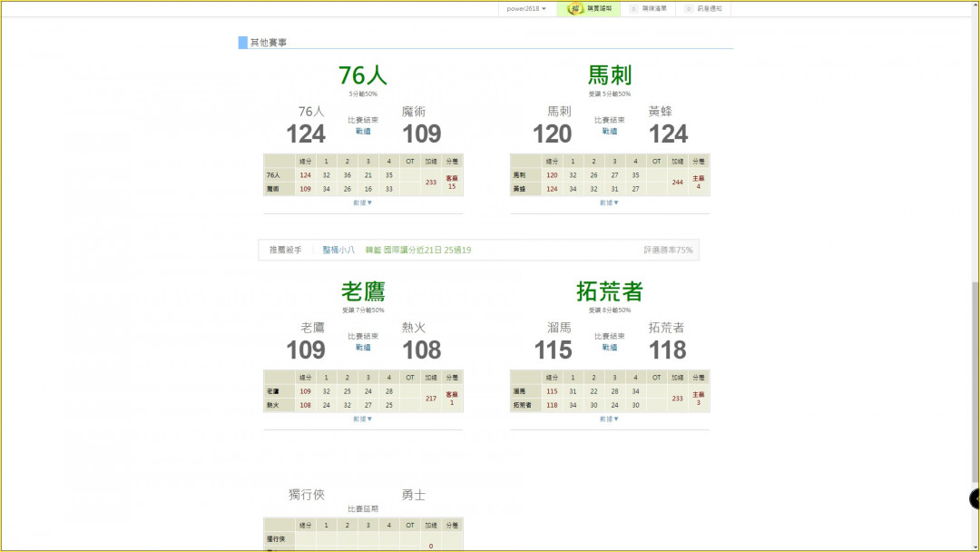Click the 魔術 row label in the score table

pos(273,189)
